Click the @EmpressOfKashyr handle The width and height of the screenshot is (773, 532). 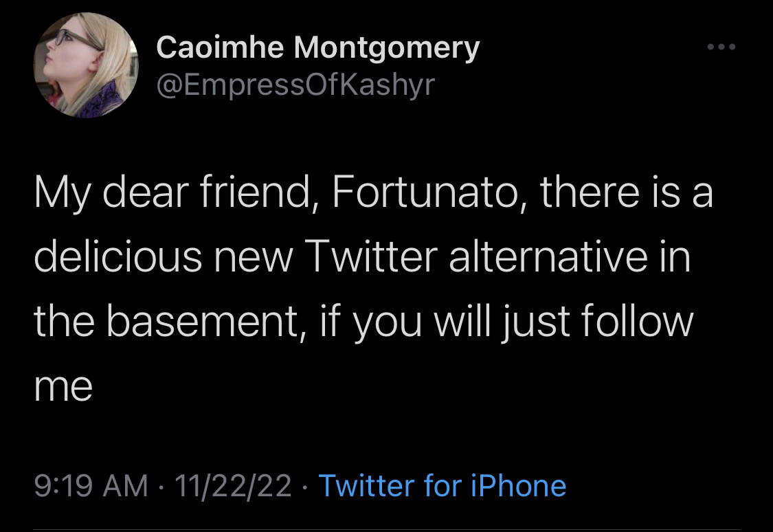coord(295,85)
